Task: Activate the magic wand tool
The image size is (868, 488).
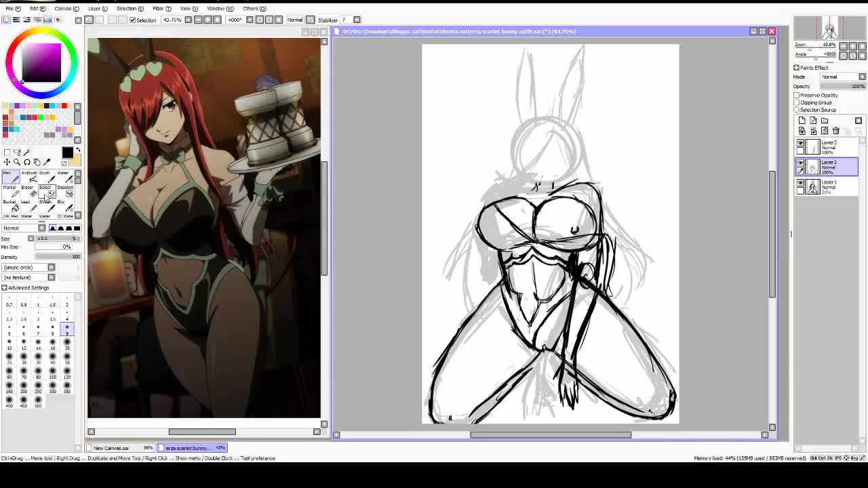Action: pos(27,152)
